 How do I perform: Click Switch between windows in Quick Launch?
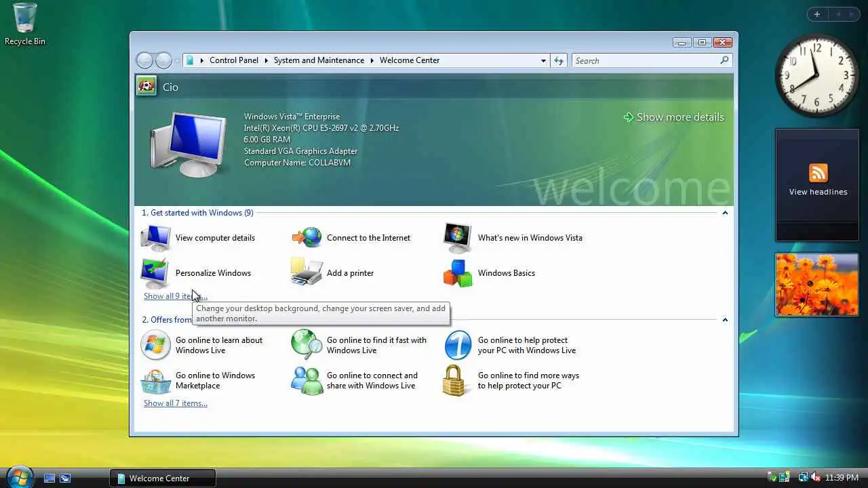click(65, 478)
